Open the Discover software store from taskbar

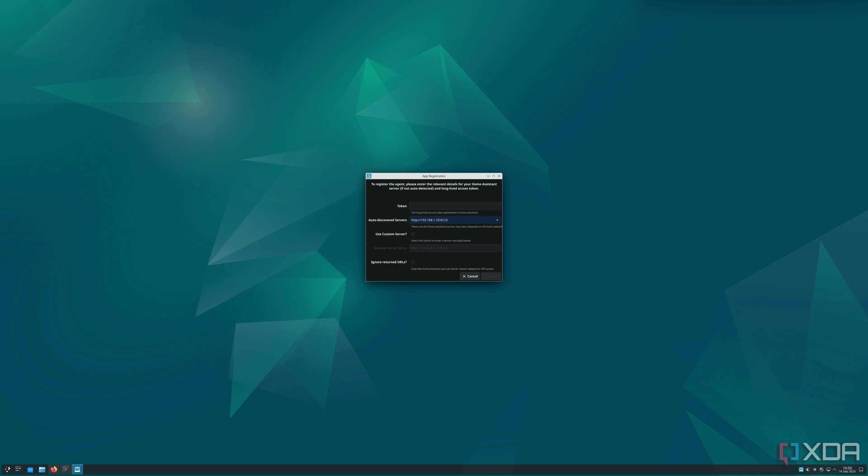point(30,469)
